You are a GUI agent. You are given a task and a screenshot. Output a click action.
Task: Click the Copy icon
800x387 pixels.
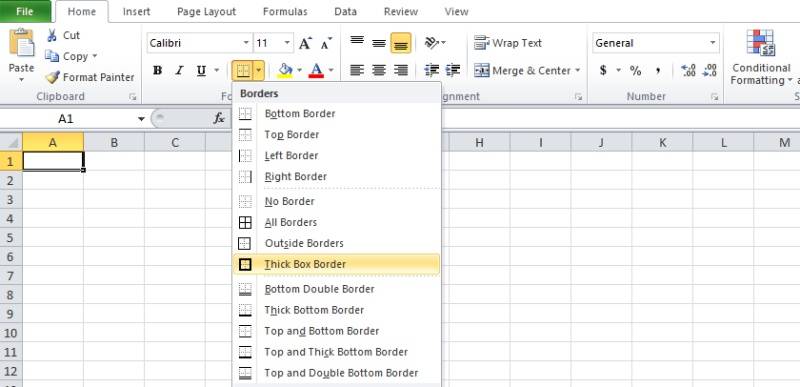pos(52,56)
